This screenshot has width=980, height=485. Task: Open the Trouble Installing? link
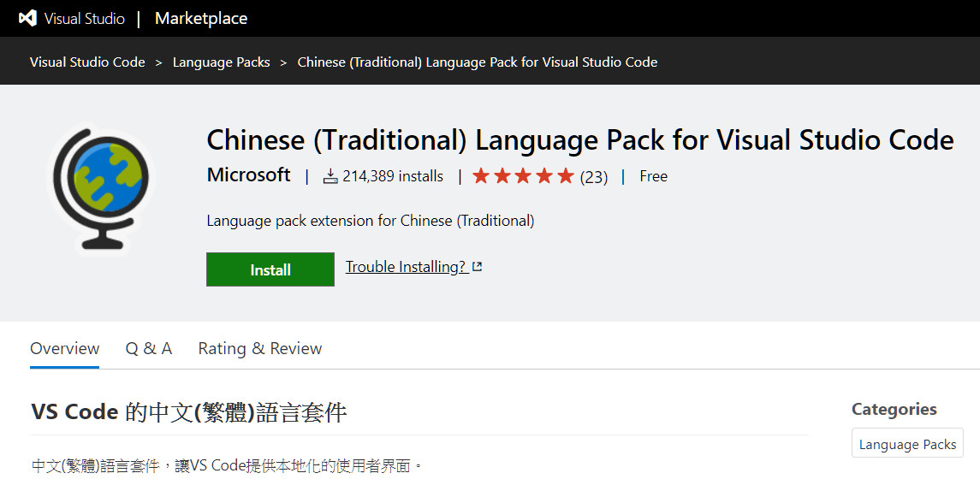407,267
